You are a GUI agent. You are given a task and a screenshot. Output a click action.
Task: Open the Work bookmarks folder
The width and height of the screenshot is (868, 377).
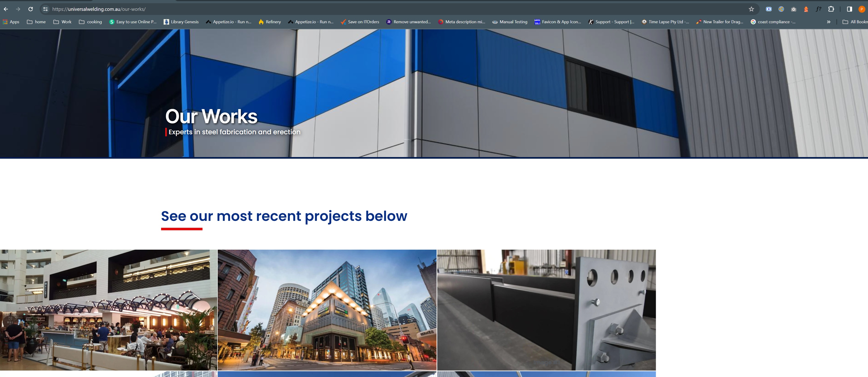coord(62,22)
